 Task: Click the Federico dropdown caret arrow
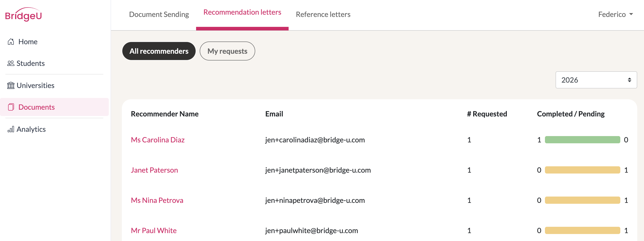tap(631, 14)
